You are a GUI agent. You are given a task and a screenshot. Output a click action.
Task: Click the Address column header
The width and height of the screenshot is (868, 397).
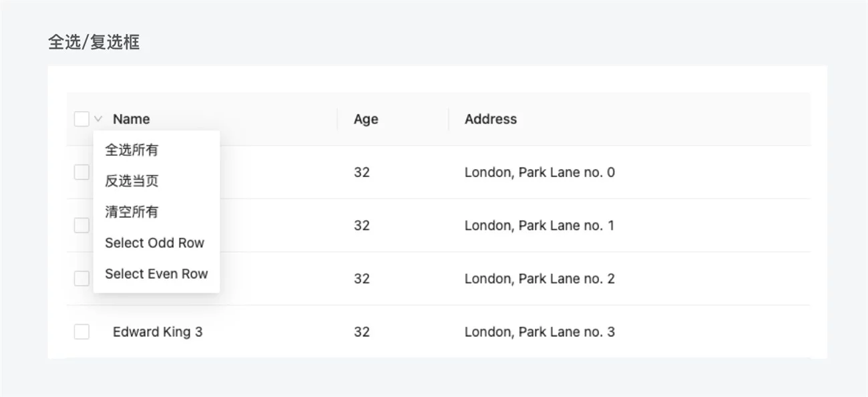pyautogui.click(x=491, y=119)
